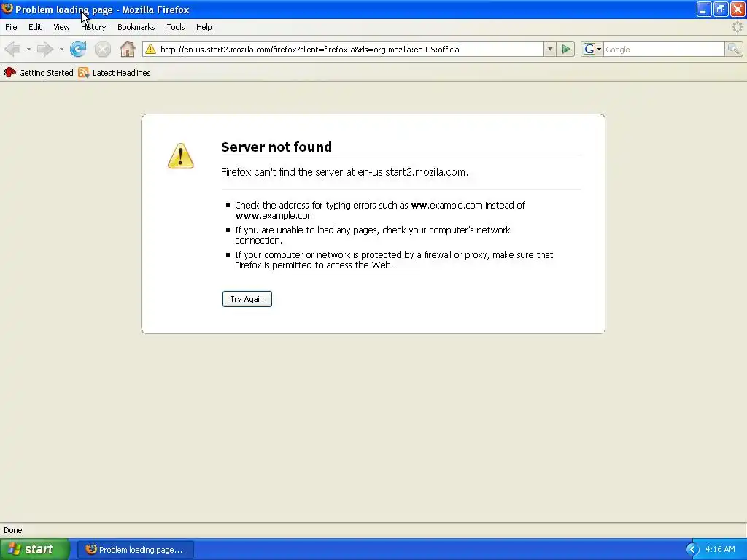Screen dimensions: 747x560
Task: Minimize the Firefox window
Action: (704, 9)
